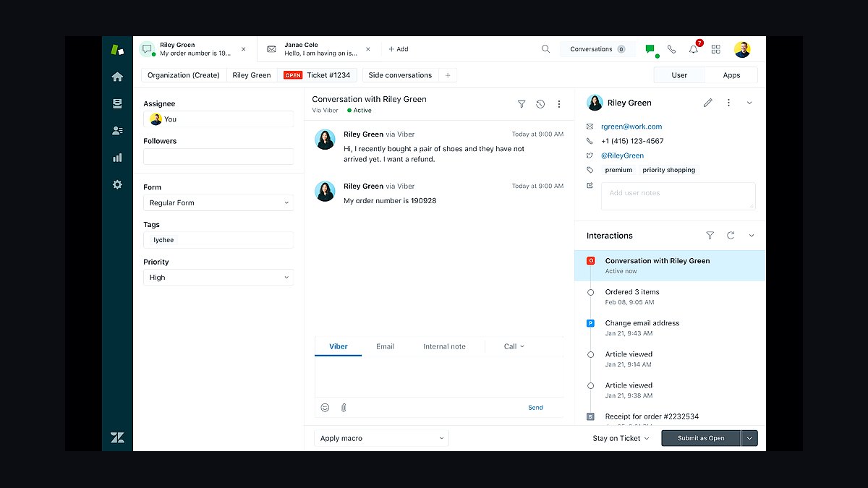Open the Form dropdown showing Regular Form
Image resolution: width=868 pixels, height=488 pixels.
pyautogui.click(x=218, y=202)
